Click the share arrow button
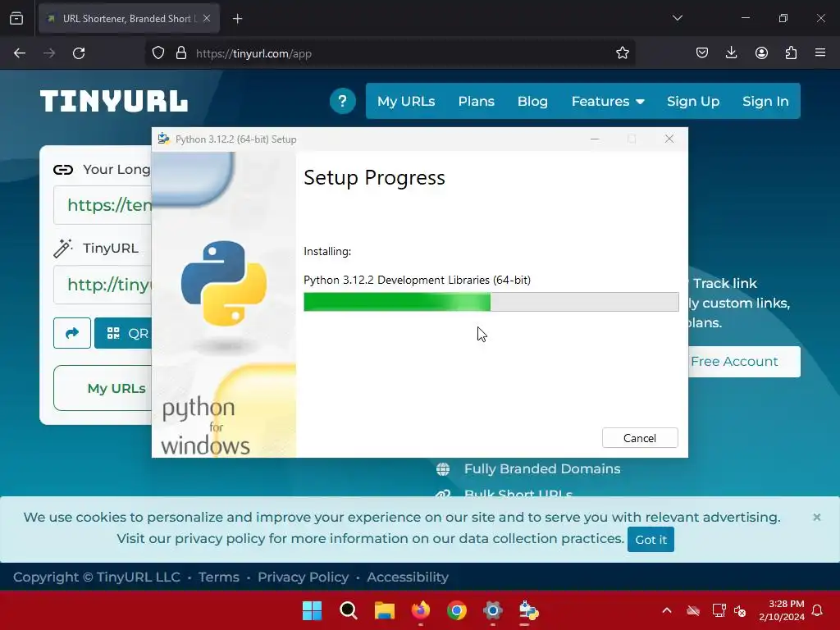 coord(72,333)
